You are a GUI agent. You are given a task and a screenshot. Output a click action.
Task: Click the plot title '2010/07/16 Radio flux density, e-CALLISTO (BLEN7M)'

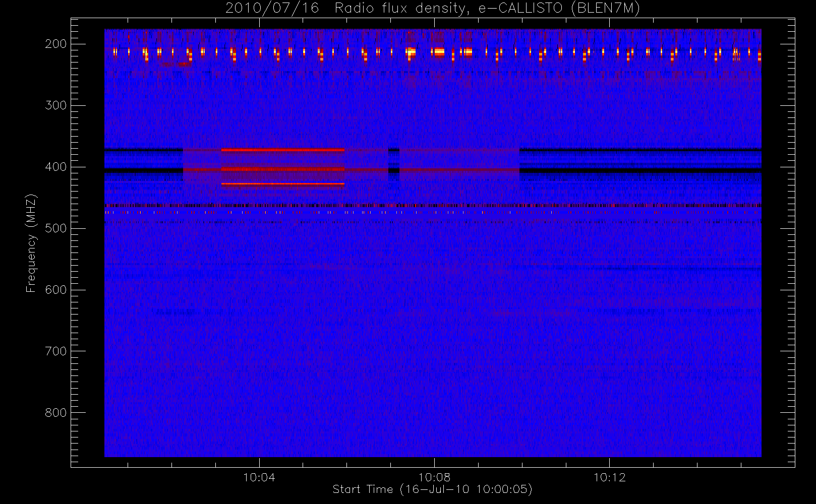tap(433, 9)
